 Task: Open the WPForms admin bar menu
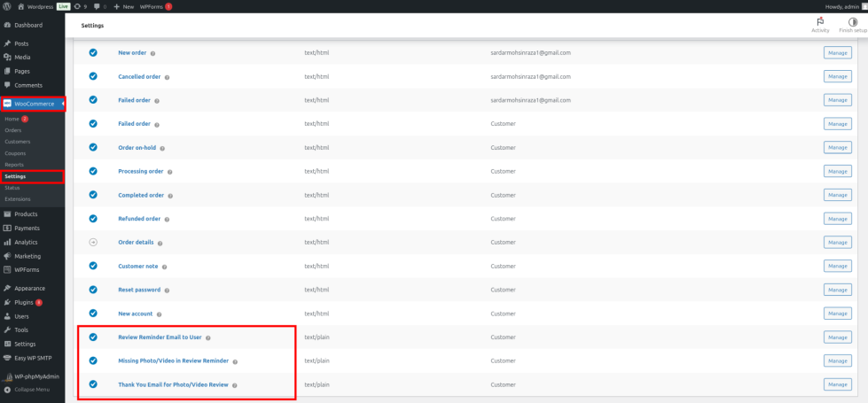pos(156,6)
